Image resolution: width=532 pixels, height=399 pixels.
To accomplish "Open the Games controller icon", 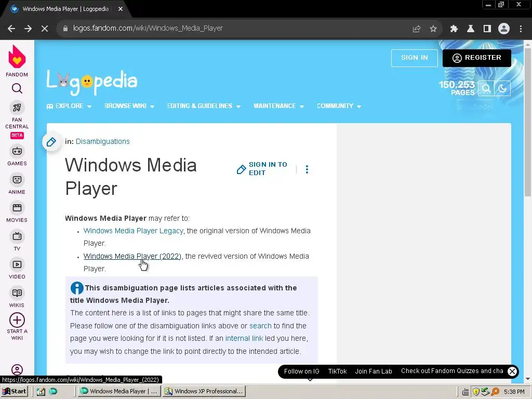I will tap(17, 151).
